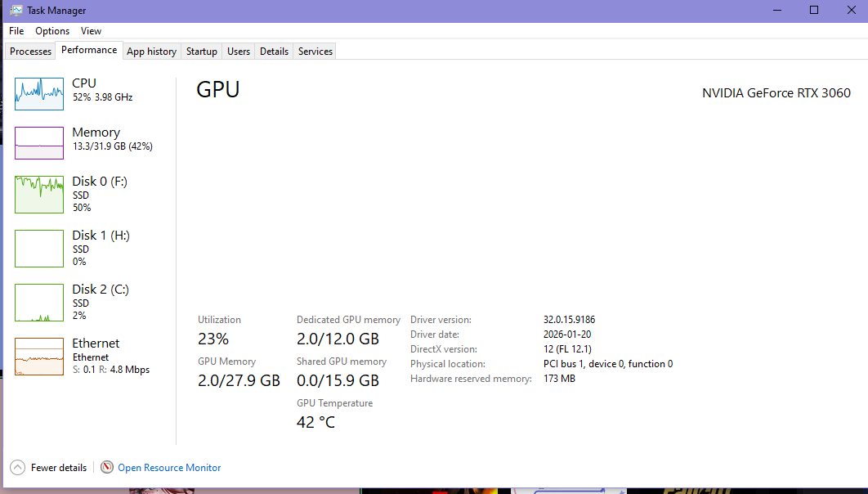
Task: Maximize the Task Manager window
Action: [x=814, y=11]
